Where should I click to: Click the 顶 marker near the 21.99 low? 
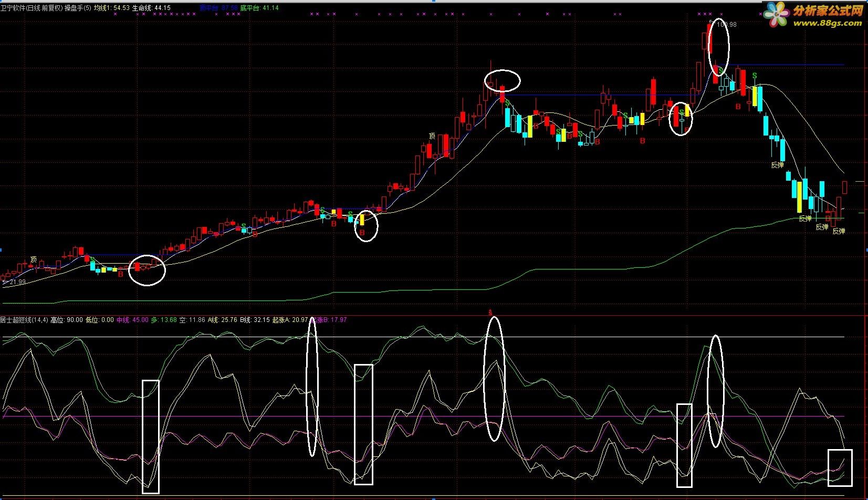34,259
